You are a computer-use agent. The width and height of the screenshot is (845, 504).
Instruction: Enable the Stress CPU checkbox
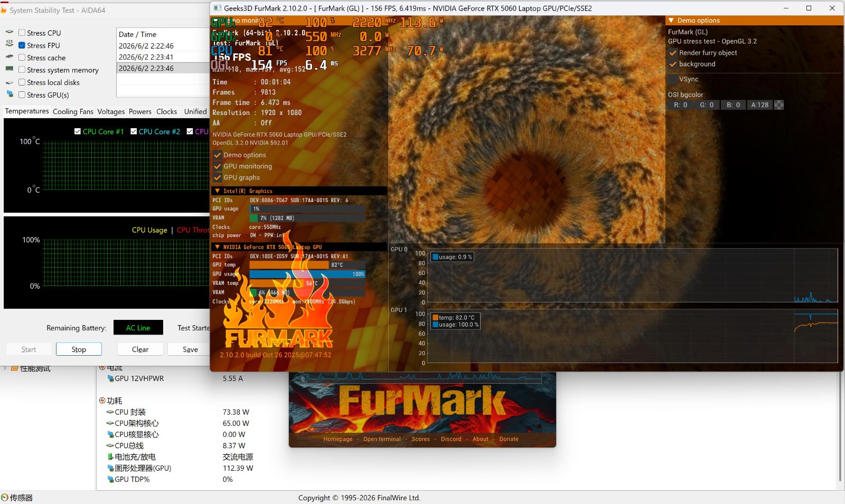coord(22,33)
